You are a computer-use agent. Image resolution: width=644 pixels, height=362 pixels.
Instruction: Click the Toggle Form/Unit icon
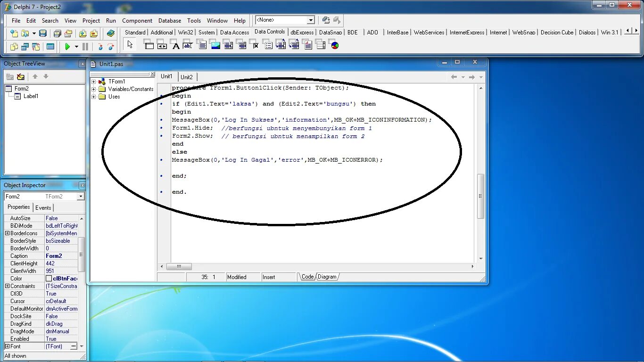tap(36, 47)
